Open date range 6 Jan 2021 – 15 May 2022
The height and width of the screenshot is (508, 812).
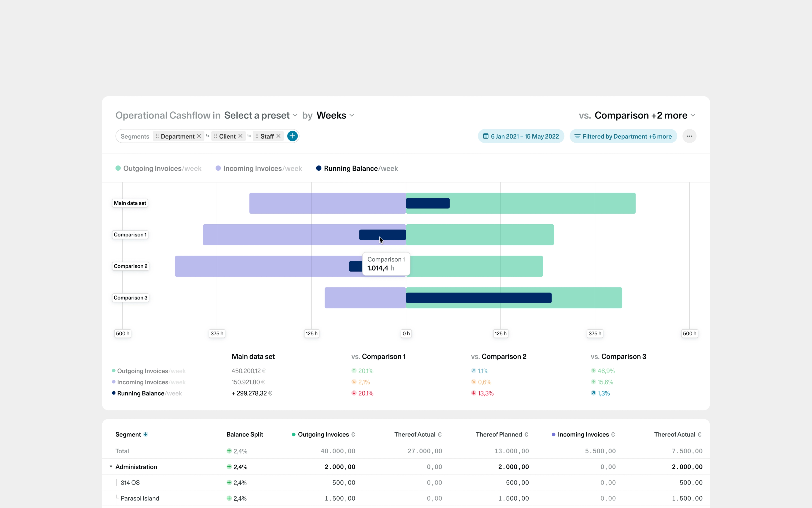[521, 136]
